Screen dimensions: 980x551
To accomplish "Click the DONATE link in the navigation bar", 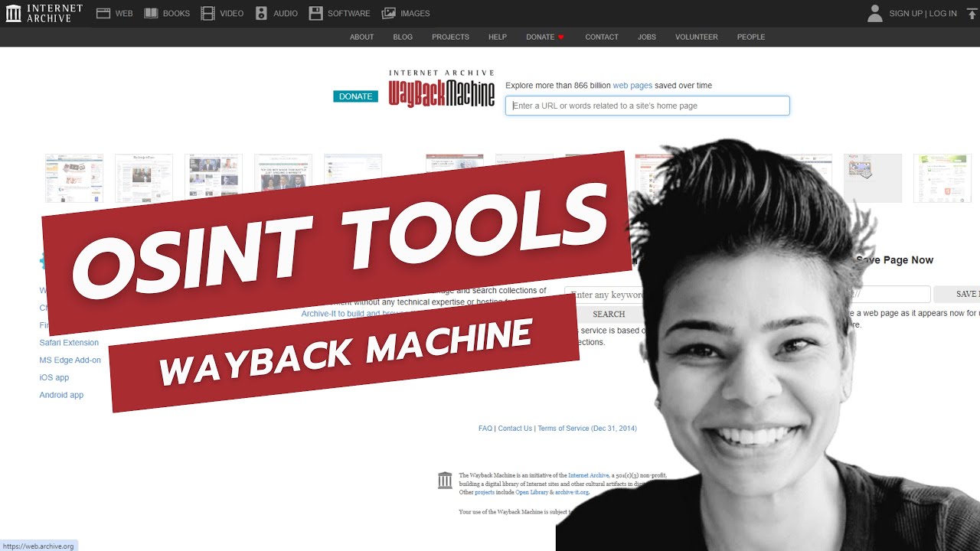I will click(540, 37).
